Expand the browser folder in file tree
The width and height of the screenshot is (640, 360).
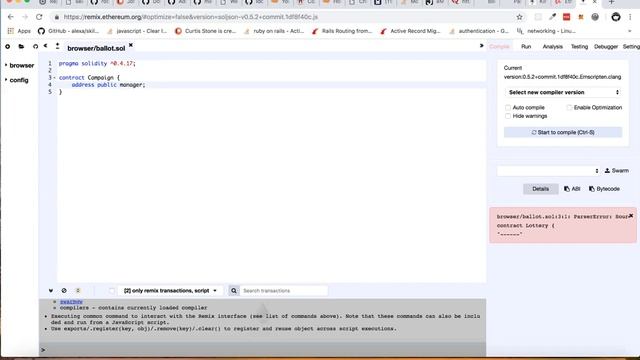[x=19, y=65]
